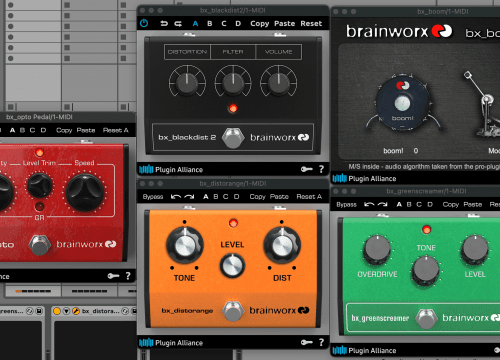This screenshot has height=360, width=500.
Task: Click the red LED on bx_blackdist2 pedal
Action: [x=233, y=108]
